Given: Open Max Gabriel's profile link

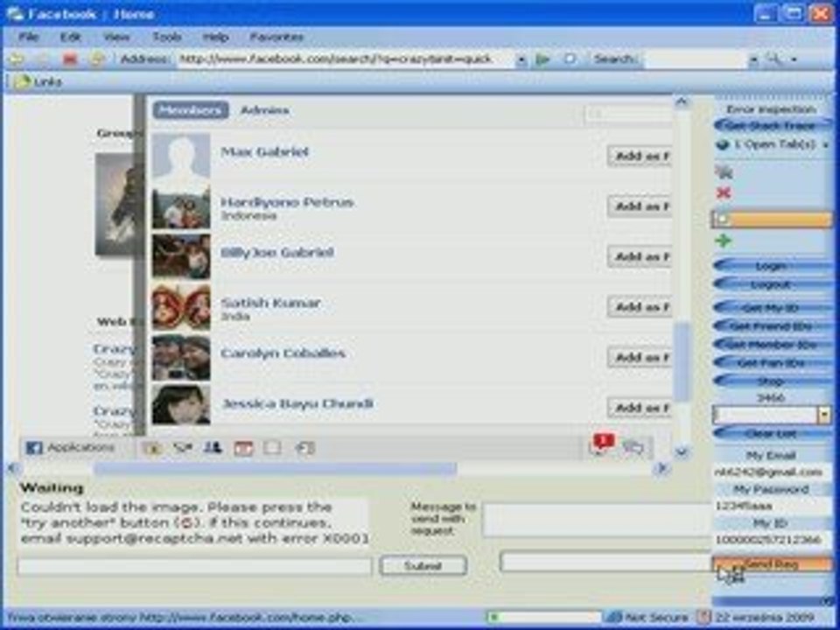Looking at the screenshot, I should pyautogui.click(x=264, y=151).
